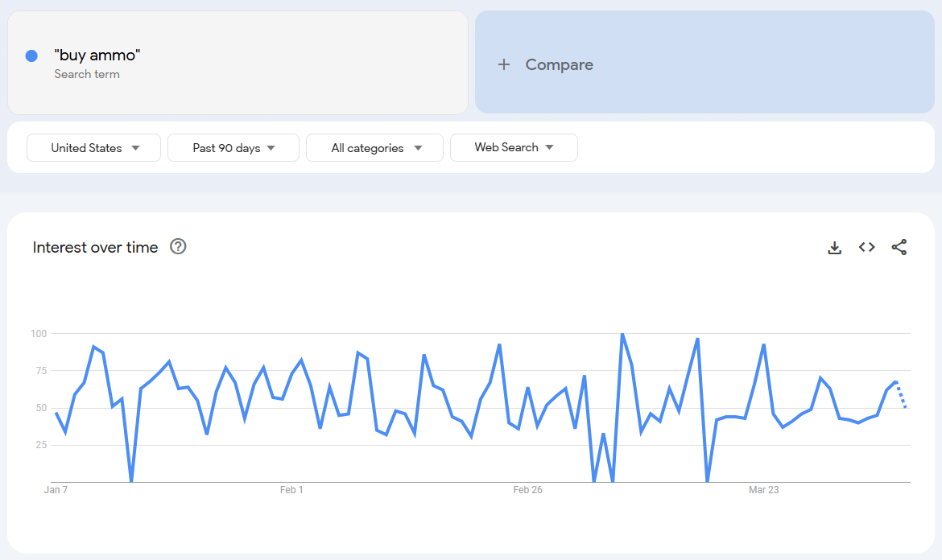Select the Feb 26 axis date label

click(527, 490)
